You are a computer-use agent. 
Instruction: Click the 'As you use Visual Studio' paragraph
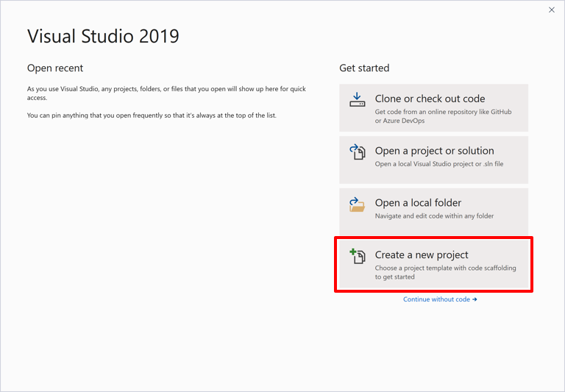(x=166, y=93)
